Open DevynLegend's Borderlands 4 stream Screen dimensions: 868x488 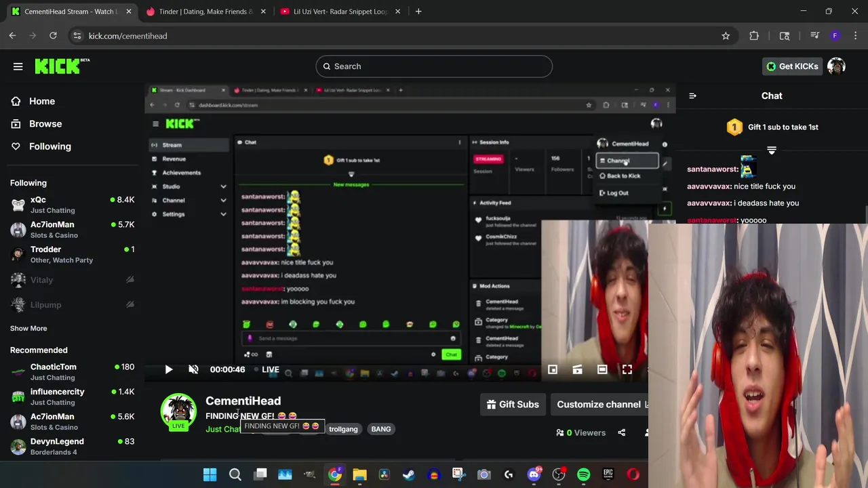click(73, 446)
